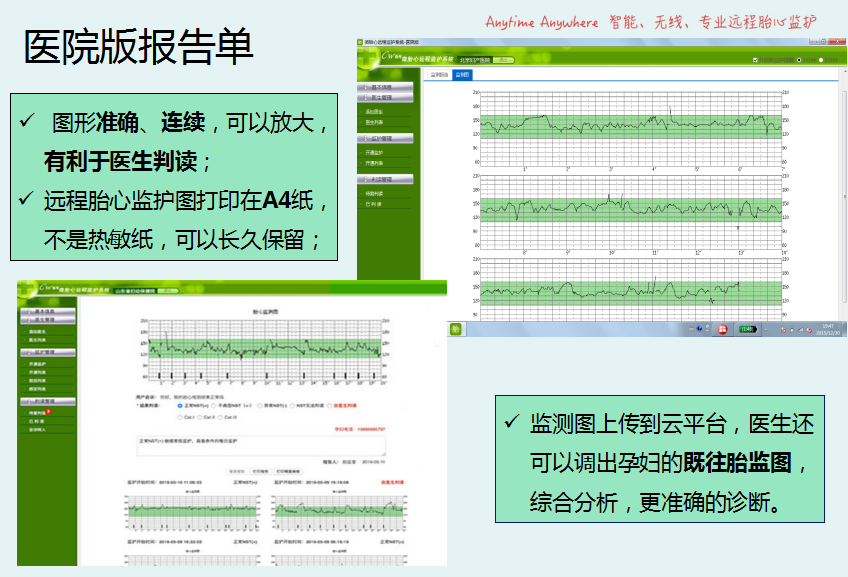Toggle the checkbox in the upper window header
Image resolution: width=848 pixels, height=577 pixels.
(756, 60)
